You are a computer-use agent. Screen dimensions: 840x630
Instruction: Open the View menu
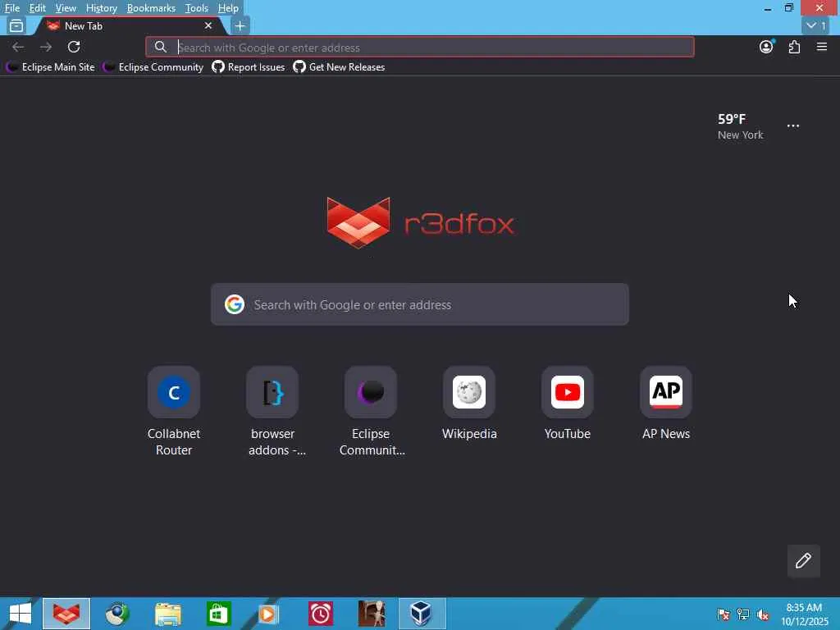(x=66, y=8)
